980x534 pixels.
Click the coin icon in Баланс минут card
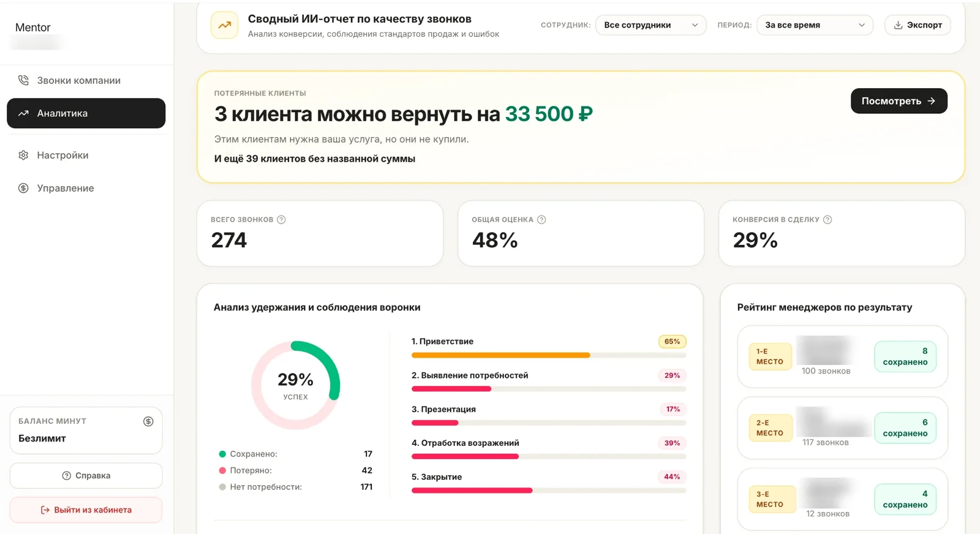coord(148,421)
